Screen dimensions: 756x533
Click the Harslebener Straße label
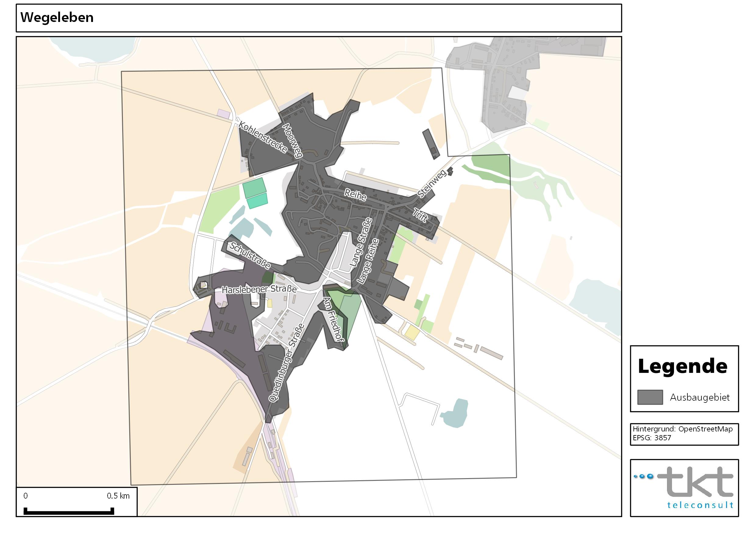(x=259, y=289)
